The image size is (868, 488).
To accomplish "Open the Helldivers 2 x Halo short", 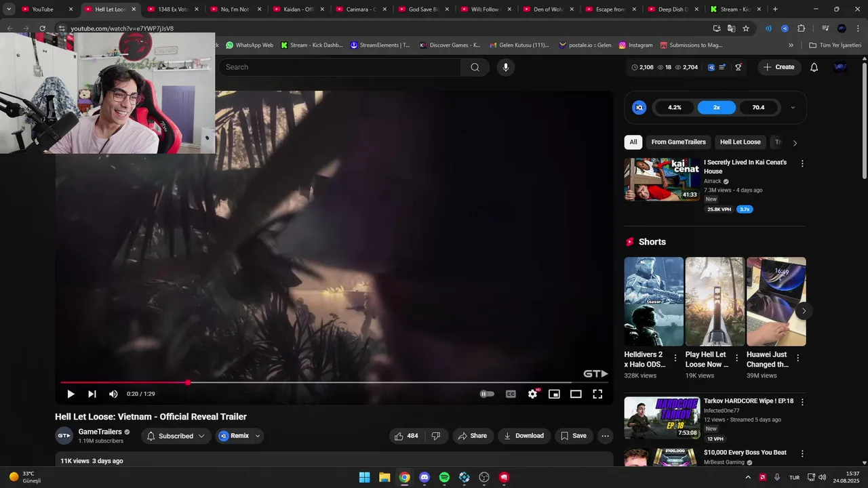I will [x=654, y=302].
